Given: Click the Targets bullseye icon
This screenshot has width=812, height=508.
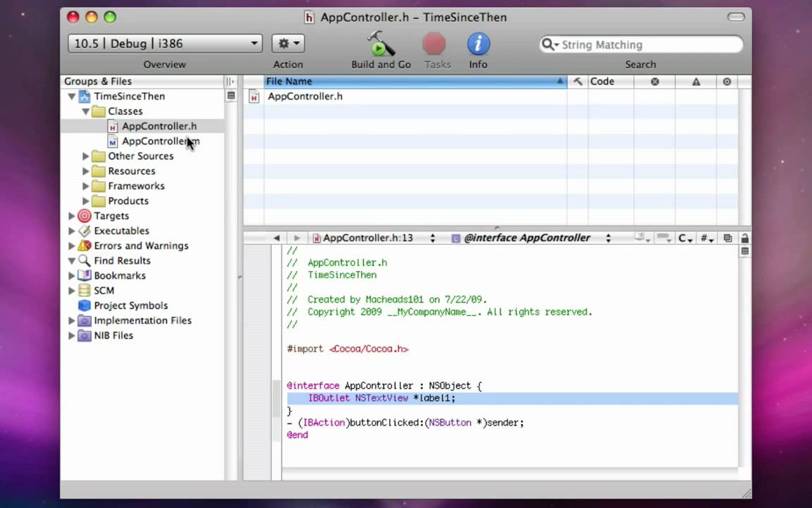Looking at the screenshot, I should pos(84,216).
